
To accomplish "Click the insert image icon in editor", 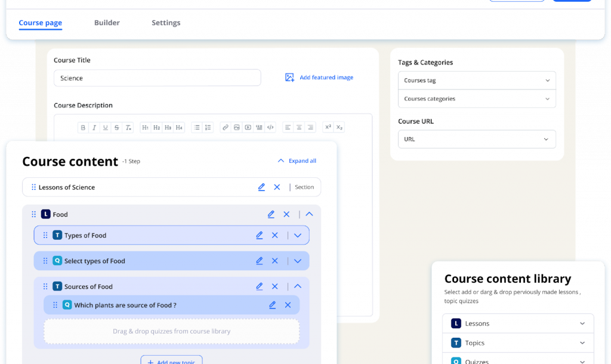I will [236, 127].
